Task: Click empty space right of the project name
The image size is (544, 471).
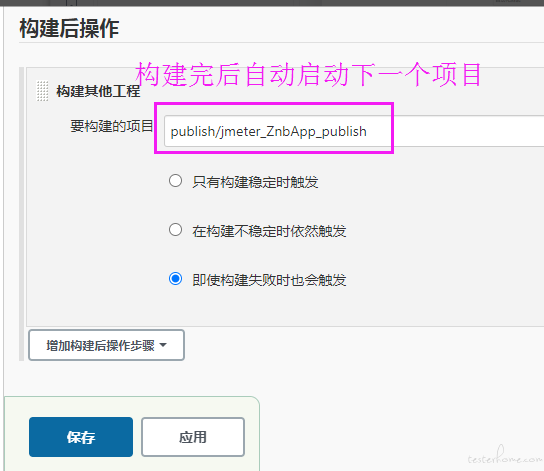Action: [468, 131]
